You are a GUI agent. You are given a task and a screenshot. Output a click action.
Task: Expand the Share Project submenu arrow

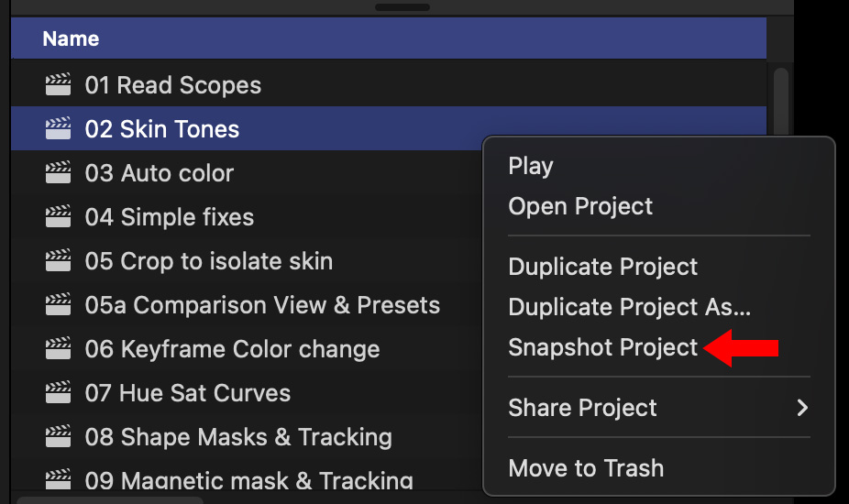tap(802, 408)
